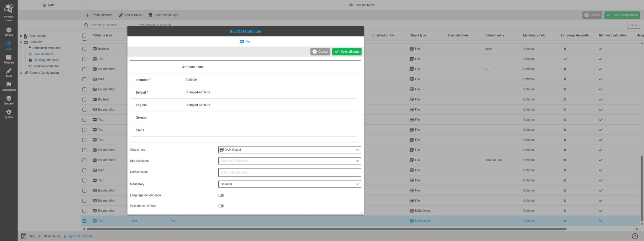Viewport: 644px width, 241px height.
Task: Open the Tools section in sidebar
Action: (x=9, y=73)
